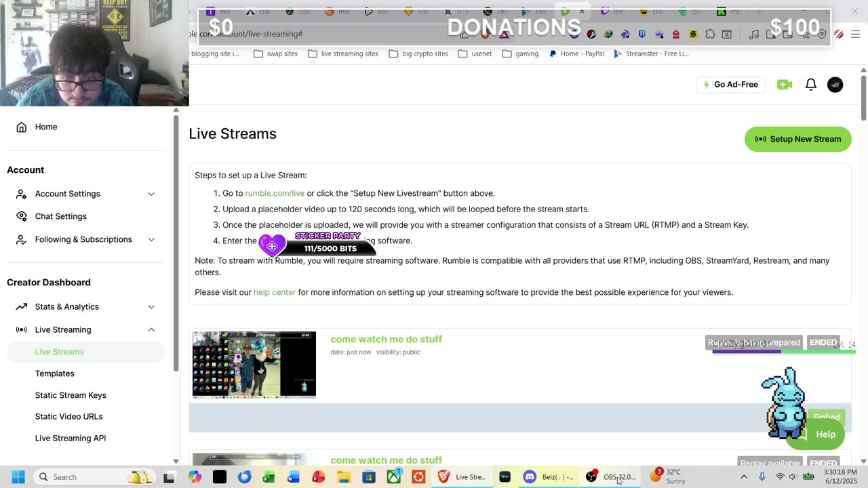
Task: Open Live Streaming API page
Action: coord(71,438)
